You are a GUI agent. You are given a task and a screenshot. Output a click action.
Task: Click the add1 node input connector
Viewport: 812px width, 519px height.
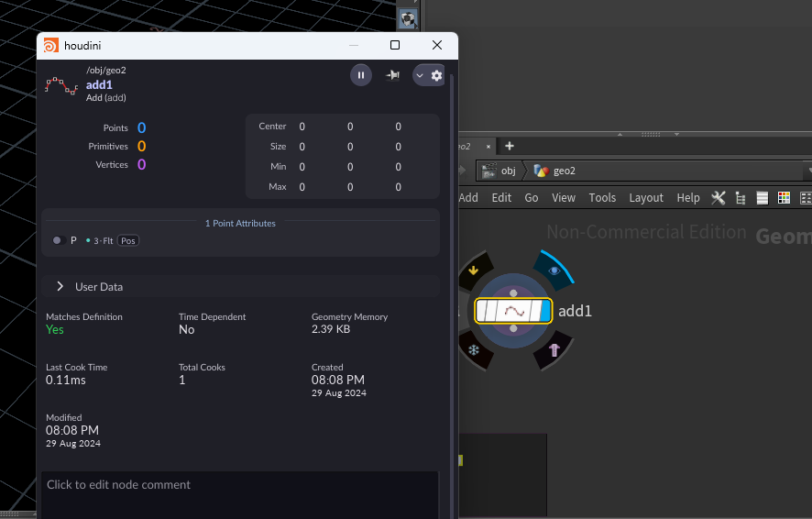tap(513, 293)
